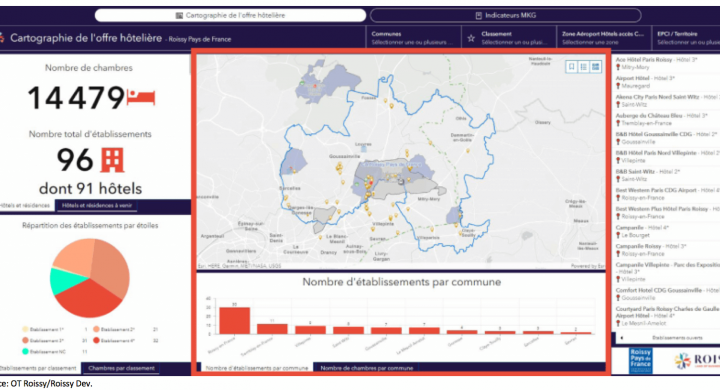The width and height of the screenshot is (720, 390).
Task: Expand the Communes filter dropdown
Action: (x=414, y=38)
